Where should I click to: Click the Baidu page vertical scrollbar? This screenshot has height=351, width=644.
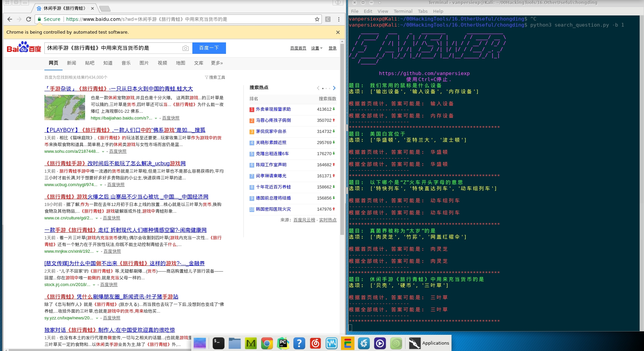[x=342, y=140]
